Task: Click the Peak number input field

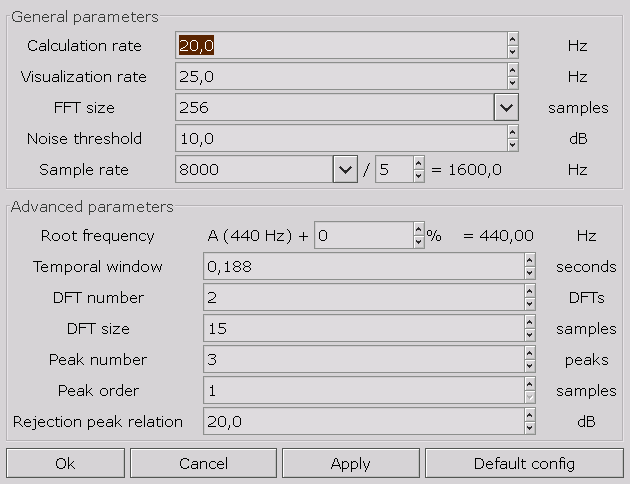Action: (x=364, y=359)
